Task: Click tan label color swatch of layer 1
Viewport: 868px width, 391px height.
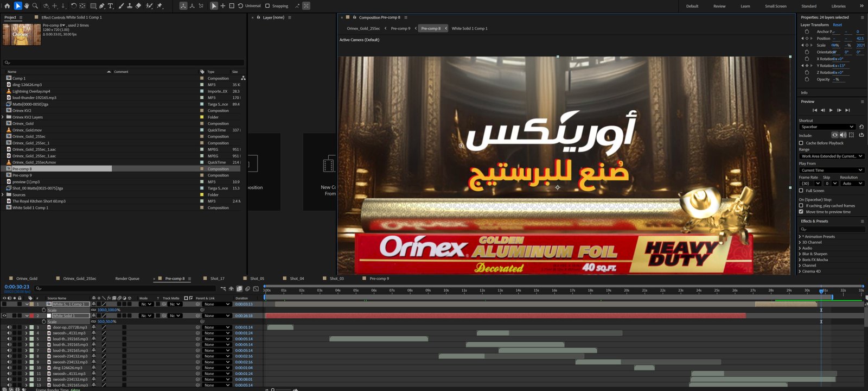Action: tap(31, 304)
